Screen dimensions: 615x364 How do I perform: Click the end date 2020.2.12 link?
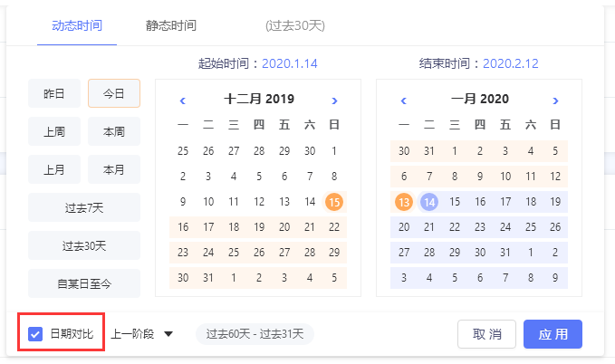click(510, 63)
